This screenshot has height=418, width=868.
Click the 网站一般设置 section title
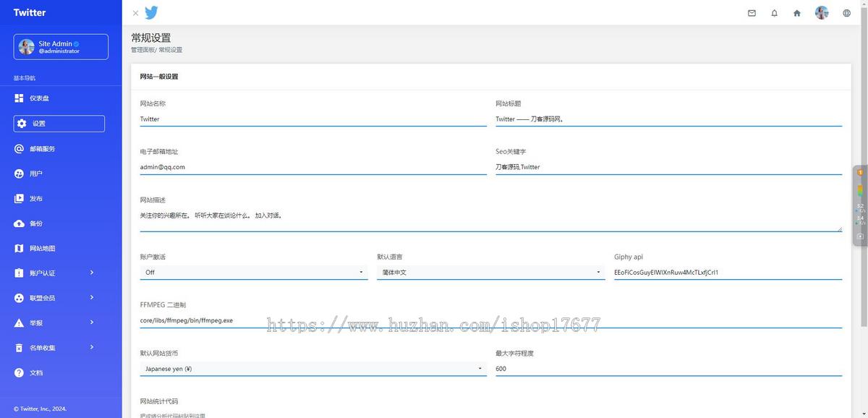[x=159, y=77]
